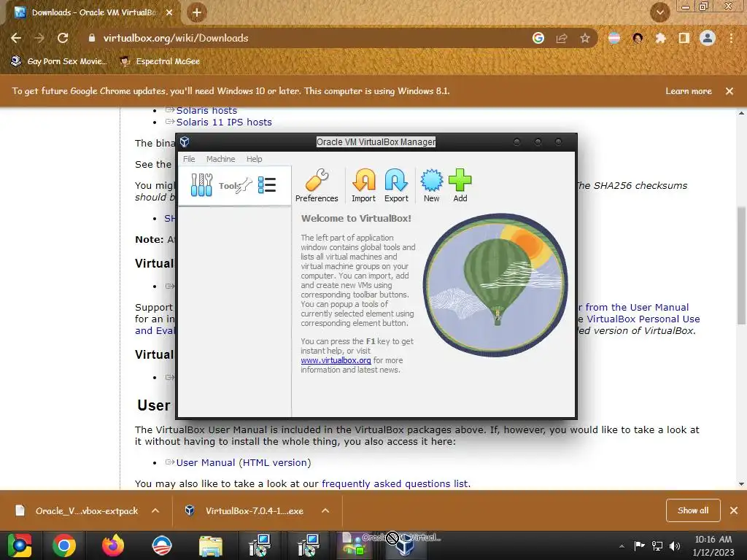Open the Start button on taskbar
The image size is (747, 560).
(x=19, y=545)
